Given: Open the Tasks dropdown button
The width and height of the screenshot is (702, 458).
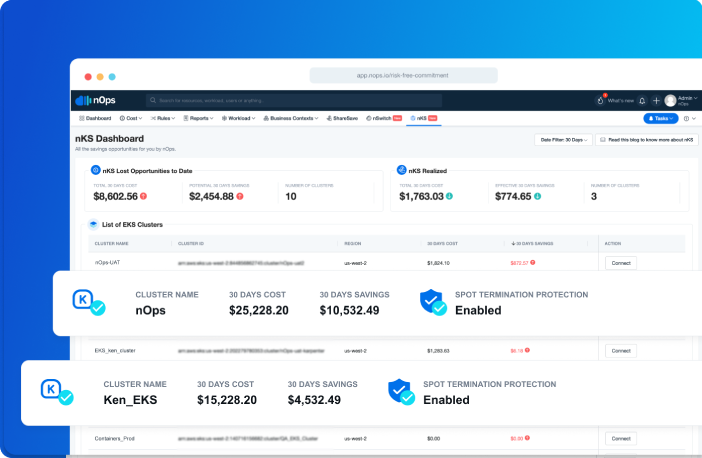Looking at the screenshot, I should [x=661, y=118].
